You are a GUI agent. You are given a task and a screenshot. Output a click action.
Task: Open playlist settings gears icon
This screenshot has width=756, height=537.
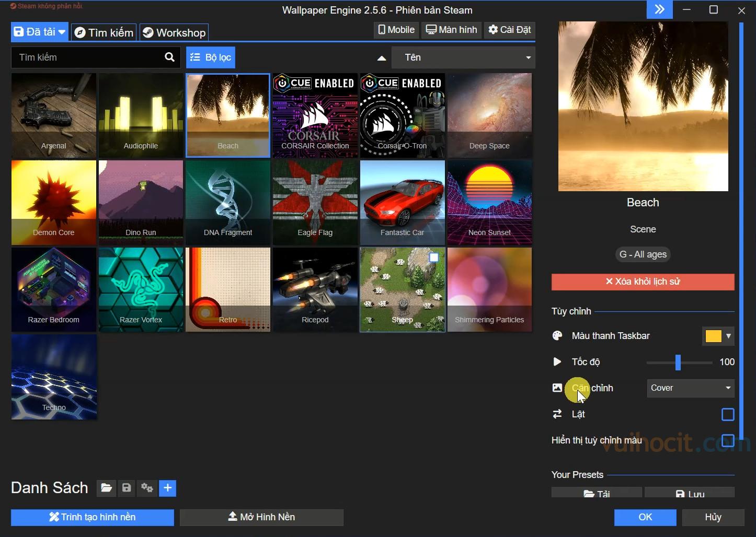point(147,488)
